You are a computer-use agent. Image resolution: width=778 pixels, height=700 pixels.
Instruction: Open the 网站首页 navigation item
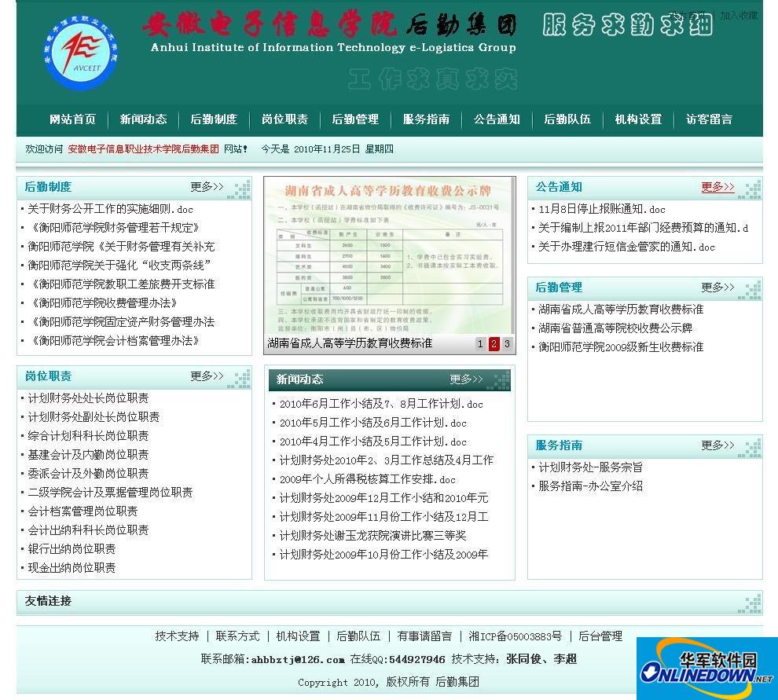72,119
